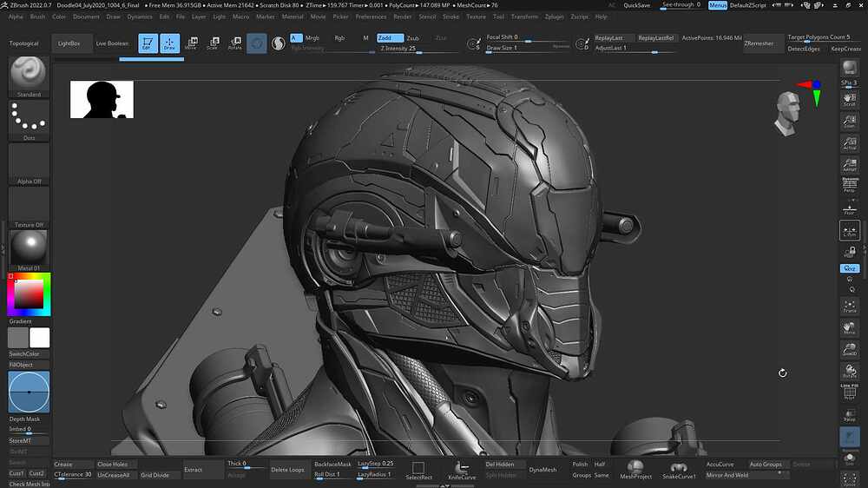Toggle L.Sym local symmetry
Image resolution: width=868 pixels, height=488 pixels.
pyautogui.click(x=849, y=230)
